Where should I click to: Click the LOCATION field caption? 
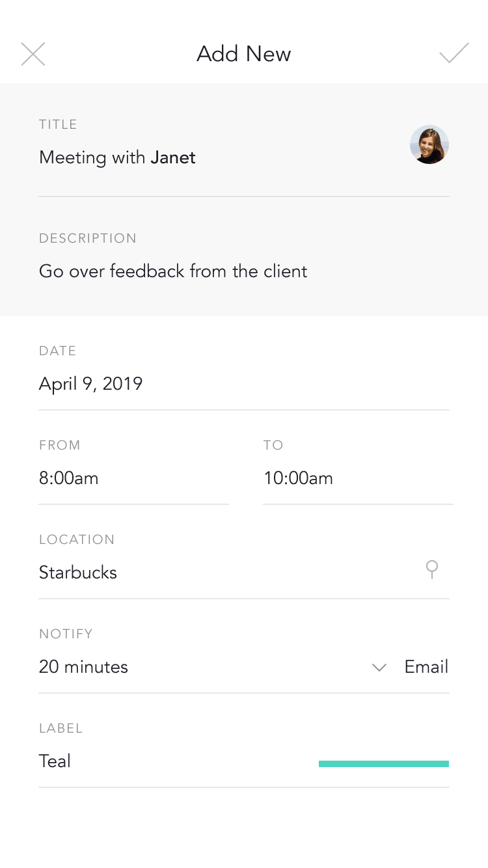pos(77,539)
